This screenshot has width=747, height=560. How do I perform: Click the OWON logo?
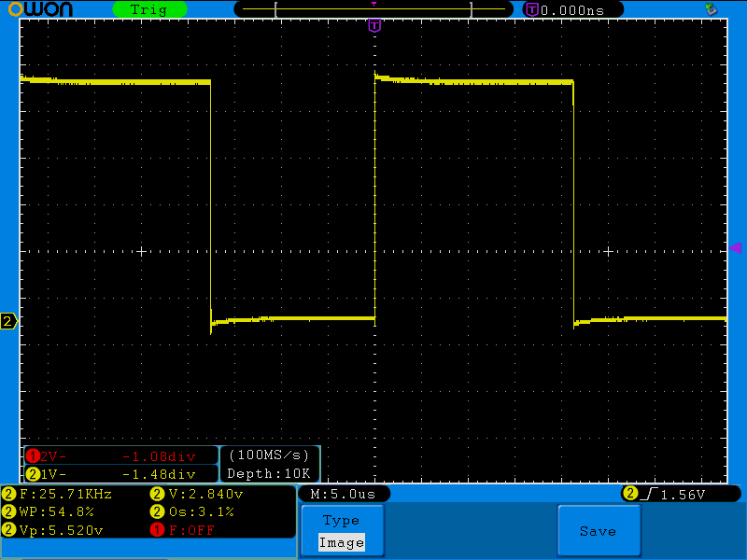point(40,8)
